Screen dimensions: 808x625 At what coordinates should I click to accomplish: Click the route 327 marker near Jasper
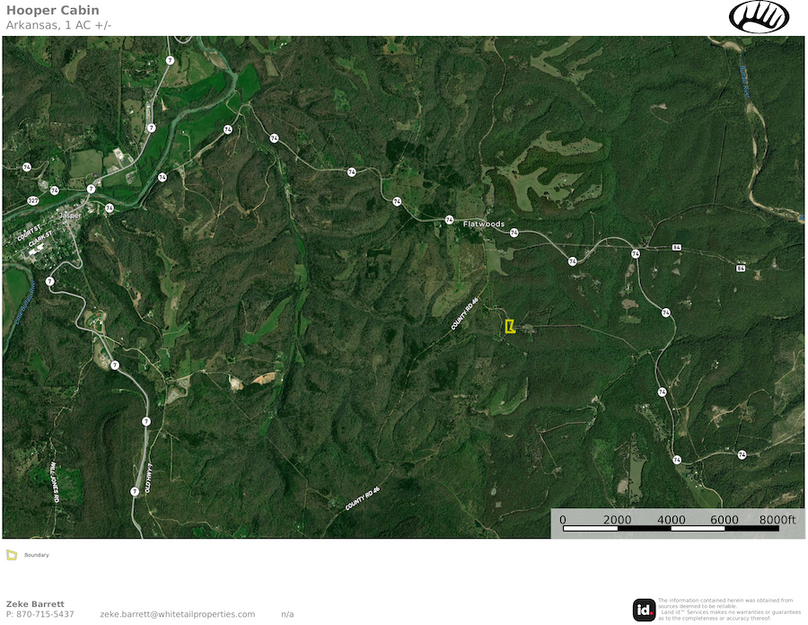point(33,201)
